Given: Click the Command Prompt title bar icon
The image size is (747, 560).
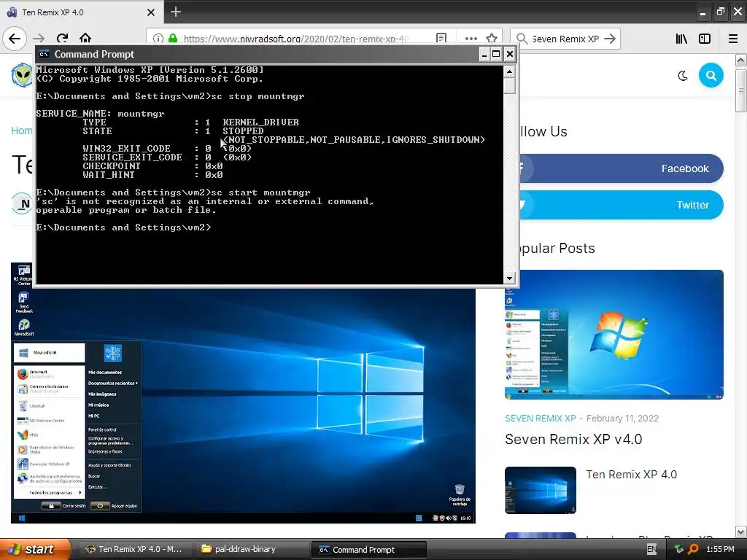Looking at the screenshot, I should pyautogui.click(x=44, y=54).
